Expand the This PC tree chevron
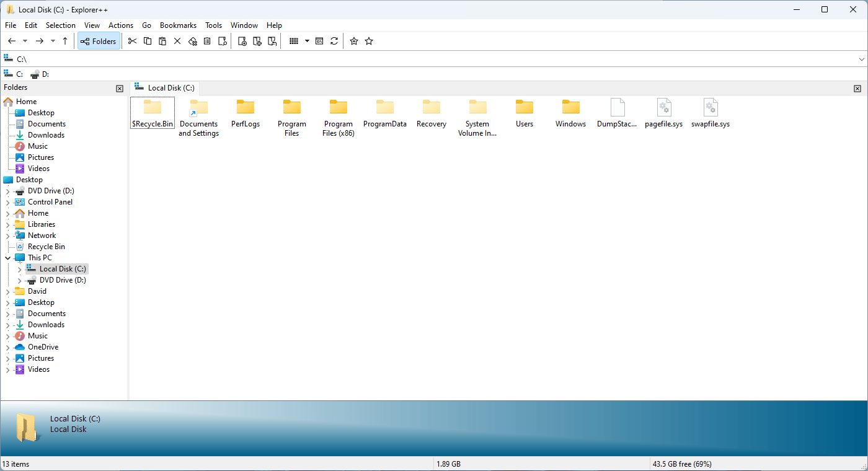The image size is (868, 471). [x=8, y=257]
